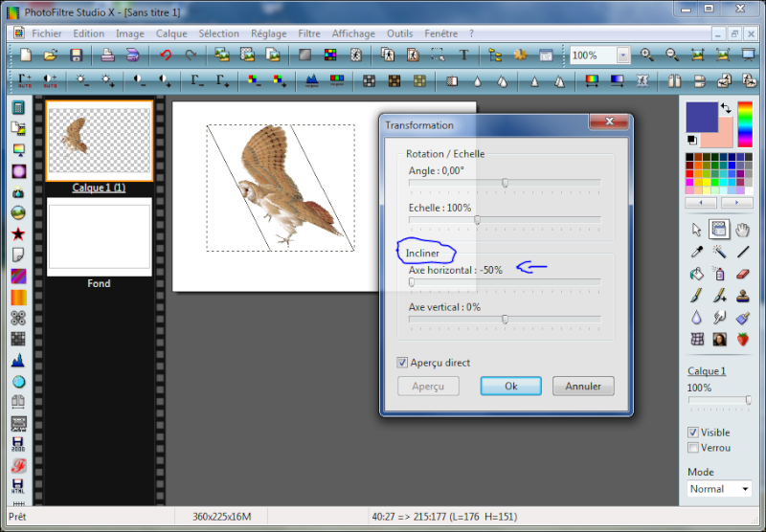Viewport: 766px width, 532px height.
Task: Click the strawberry Nozzle tool icon
Action: coord(743,340)
